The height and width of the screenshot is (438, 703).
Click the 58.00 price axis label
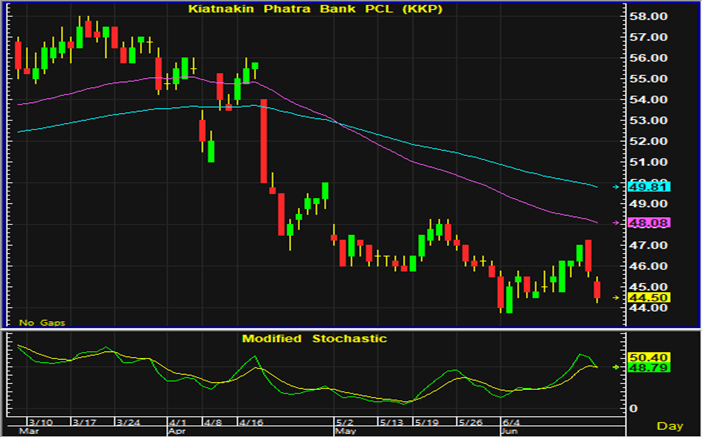point(647,17)
